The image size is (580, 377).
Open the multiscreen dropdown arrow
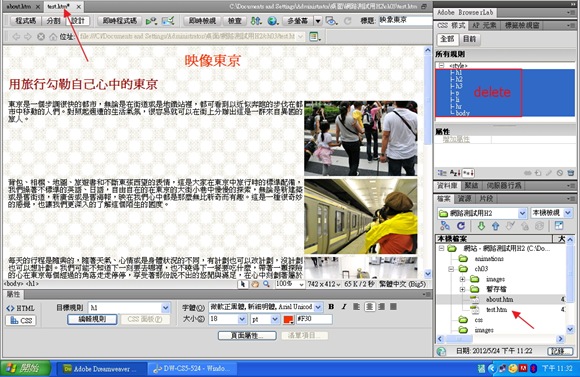(x=318, y=21)
